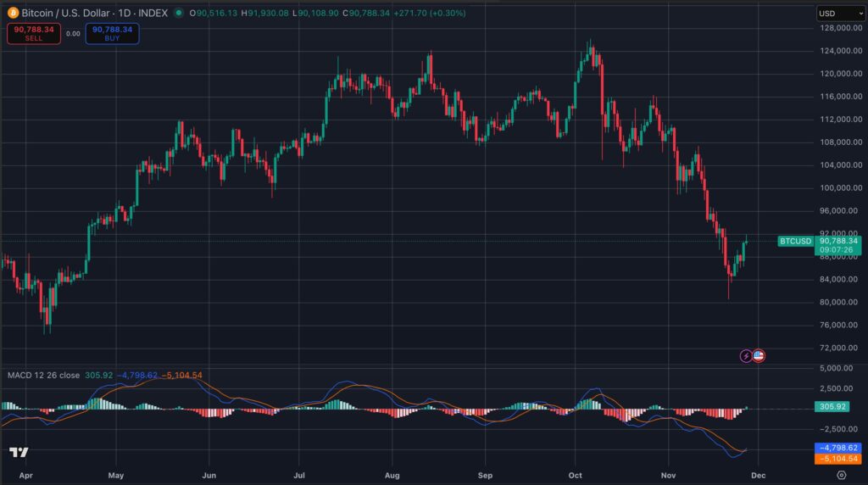This screenshot has width=868, height=485.
Task: Click the Nov label on the time axis
Action: (668, 475)
